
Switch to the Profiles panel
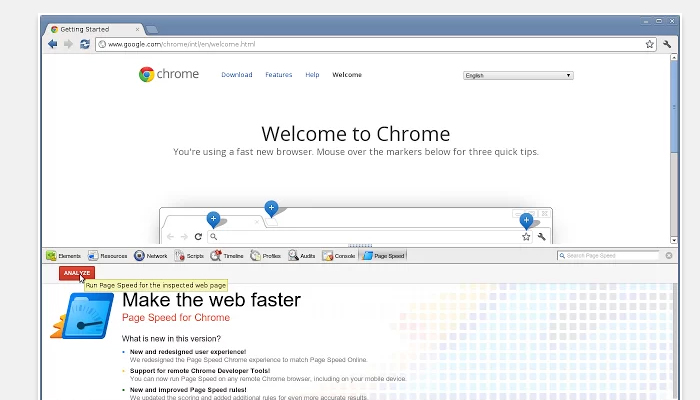click(266, 256)
